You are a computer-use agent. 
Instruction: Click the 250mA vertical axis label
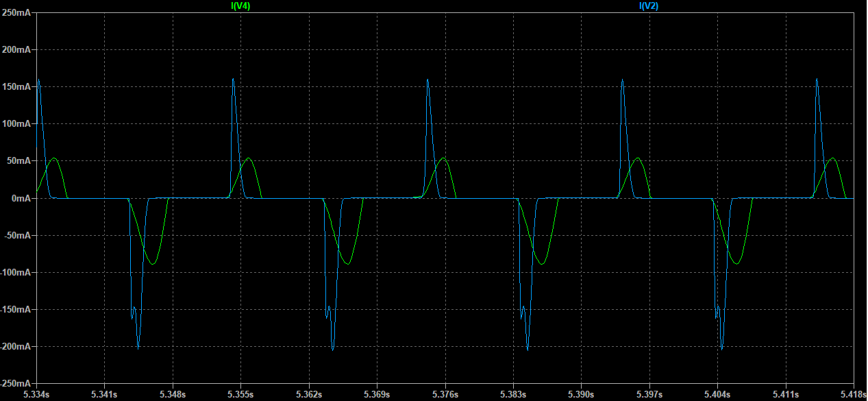pos(16,13)
